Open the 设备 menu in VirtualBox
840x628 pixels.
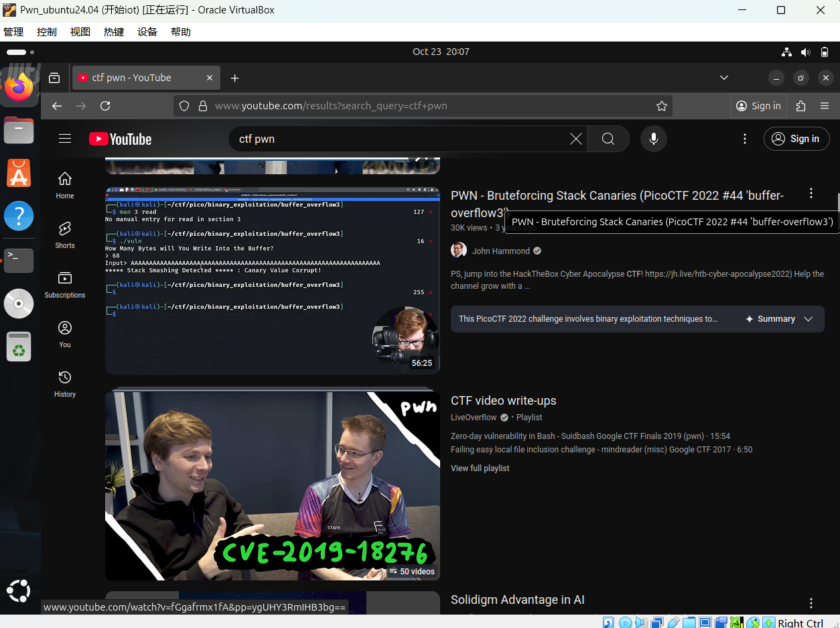(x=147, y=32)
